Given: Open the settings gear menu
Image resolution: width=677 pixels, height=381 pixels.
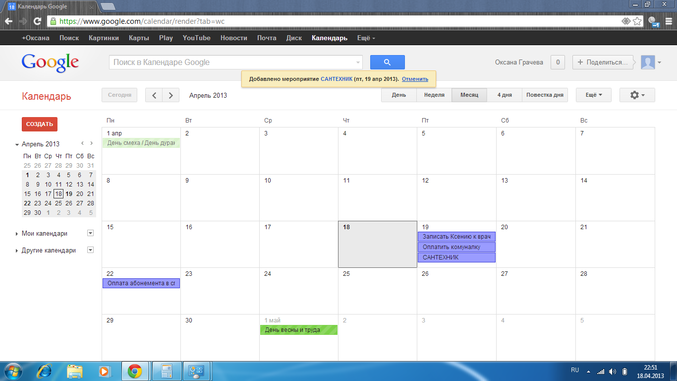Looking at the screenshot, I should tap(637, 95).
